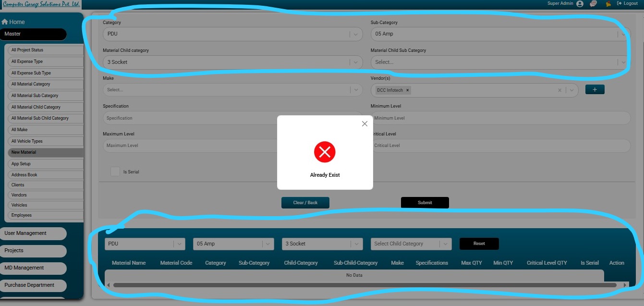Open the Material Child category dropdown
The height and width of the screenshot is (306, 644).
[x=355, y=62]
